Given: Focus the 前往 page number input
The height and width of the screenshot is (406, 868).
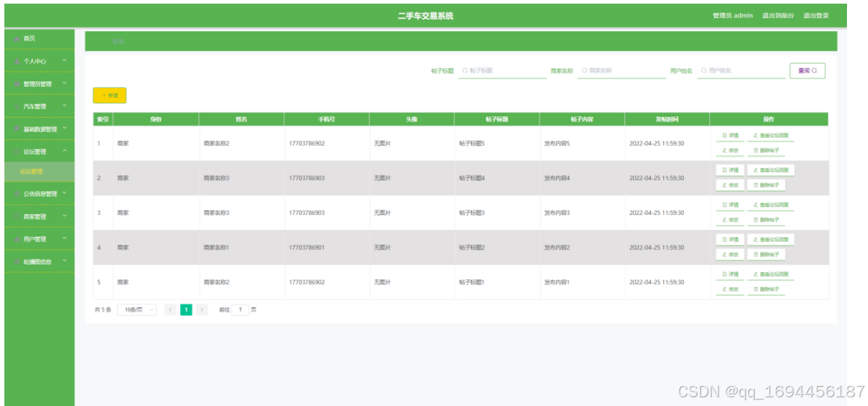Looking at the screenshot, I should (239, 309).
